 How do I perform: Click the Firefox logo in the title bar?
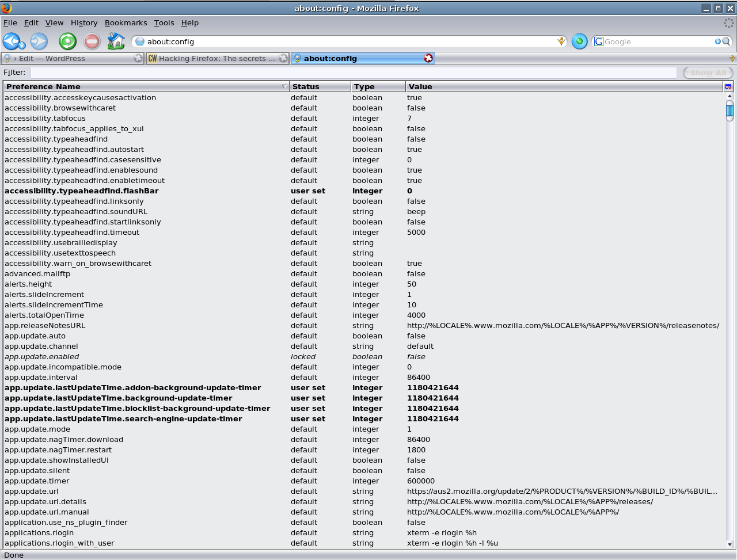[x=6, y=8]
